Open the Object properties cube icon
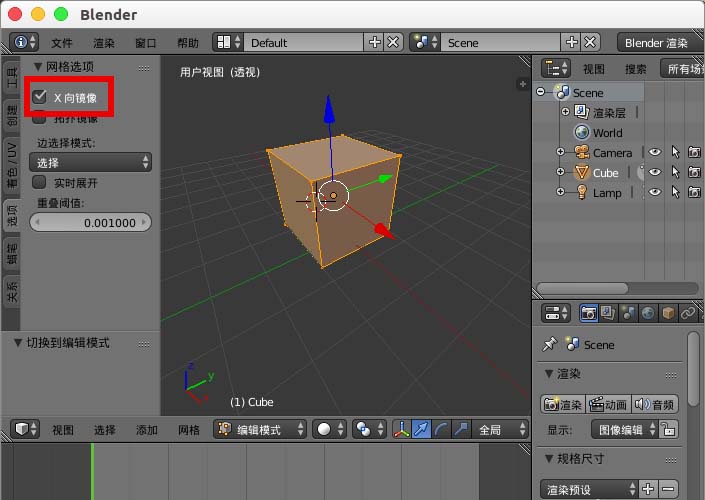The image size is (705, 500). point(668,313)
